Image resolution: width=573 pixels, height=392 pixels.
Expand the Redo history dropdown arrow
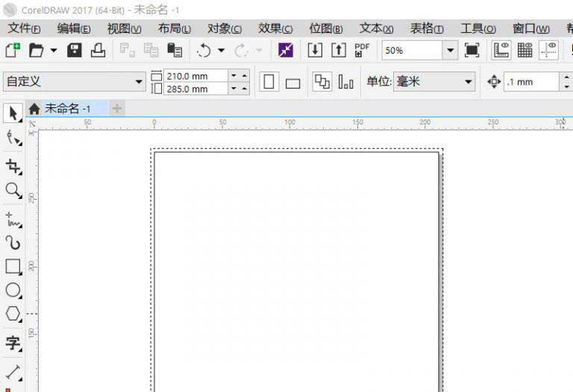point(259,51)
